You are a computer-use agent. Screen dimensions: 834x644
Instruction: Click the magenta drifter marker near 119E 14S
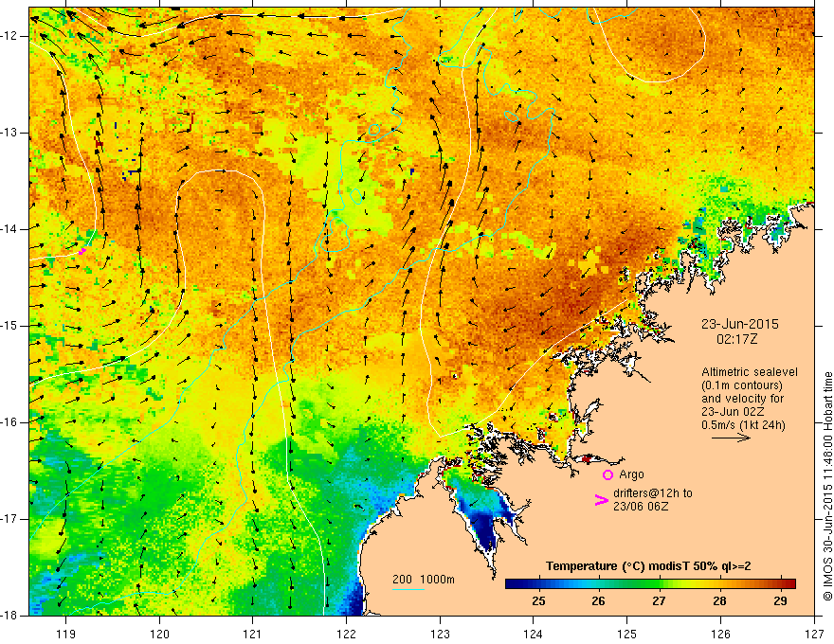coord(82,251)
